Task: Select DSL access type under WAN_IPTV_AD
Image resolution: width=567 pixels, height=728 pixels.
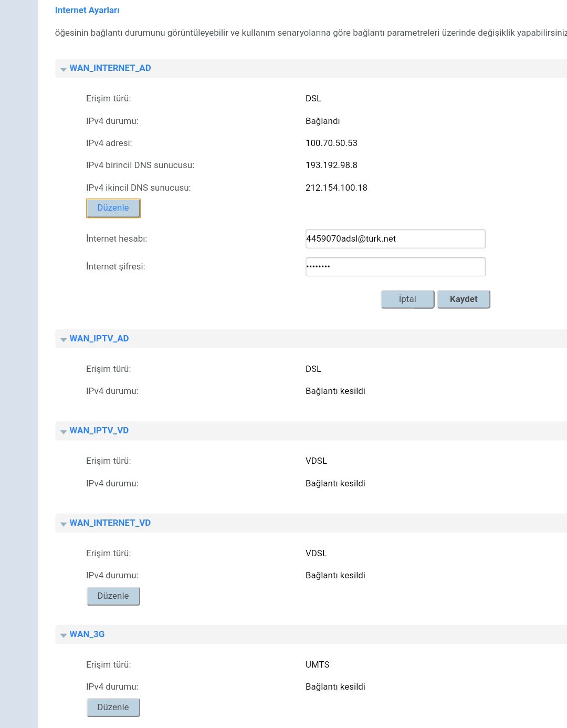Action: [x=313, y=369]
